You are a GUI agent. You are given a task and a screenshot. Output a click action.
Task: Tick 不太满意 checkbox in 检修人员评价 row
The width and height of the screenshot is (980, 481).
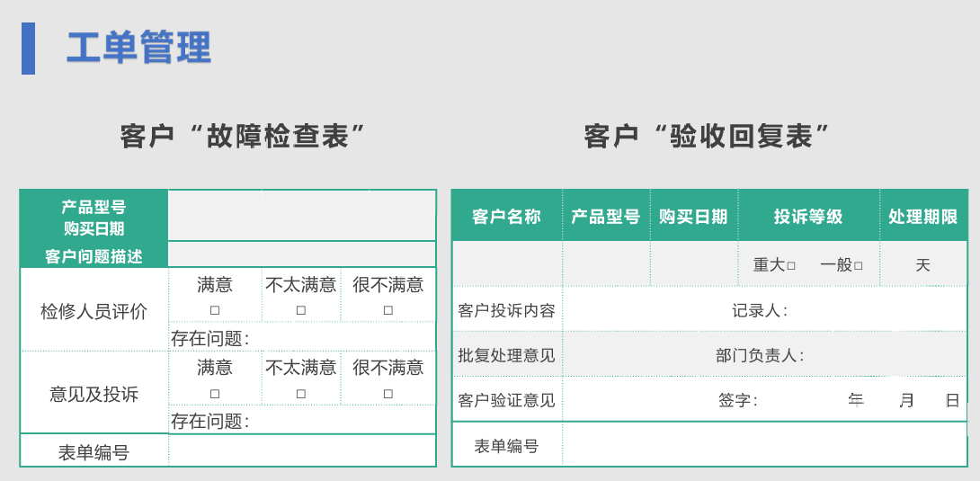click(x=301, y=310)
